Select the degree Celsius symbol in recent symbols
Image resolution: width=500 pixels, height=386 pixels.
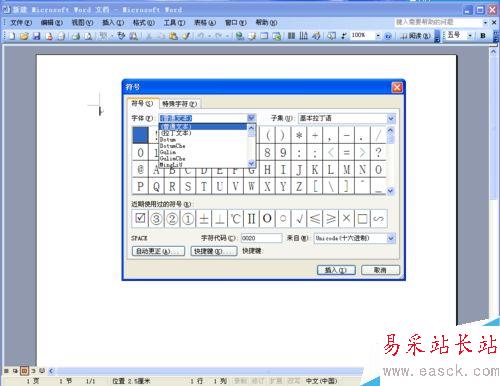click(x=235, y=219)
